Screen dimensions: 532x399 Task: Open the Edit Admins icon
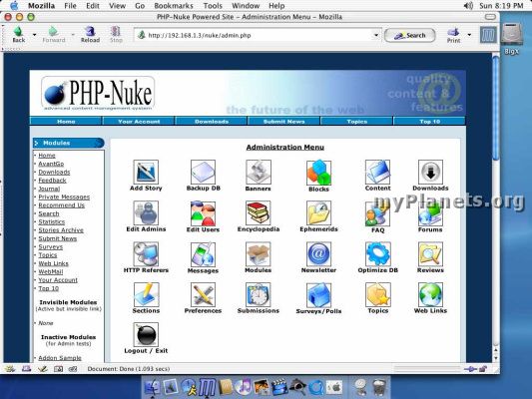tap(146, 212)
